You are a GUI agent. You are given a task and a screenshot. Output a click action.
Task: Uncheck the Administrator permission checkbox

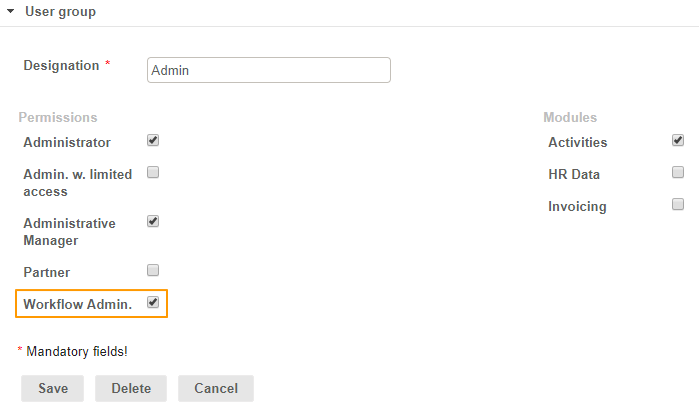pos(153,141)
